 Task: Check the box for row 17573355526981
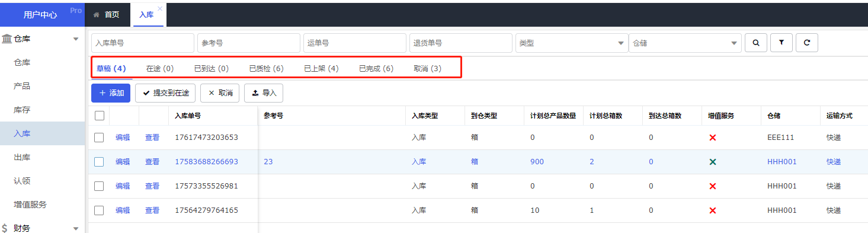[100, 186]
